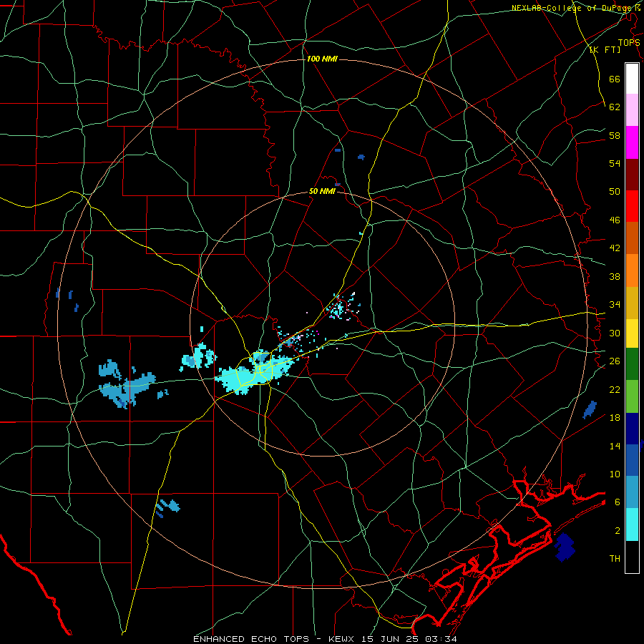
Task: Click the '30' legend value
Action: [615, 333]
